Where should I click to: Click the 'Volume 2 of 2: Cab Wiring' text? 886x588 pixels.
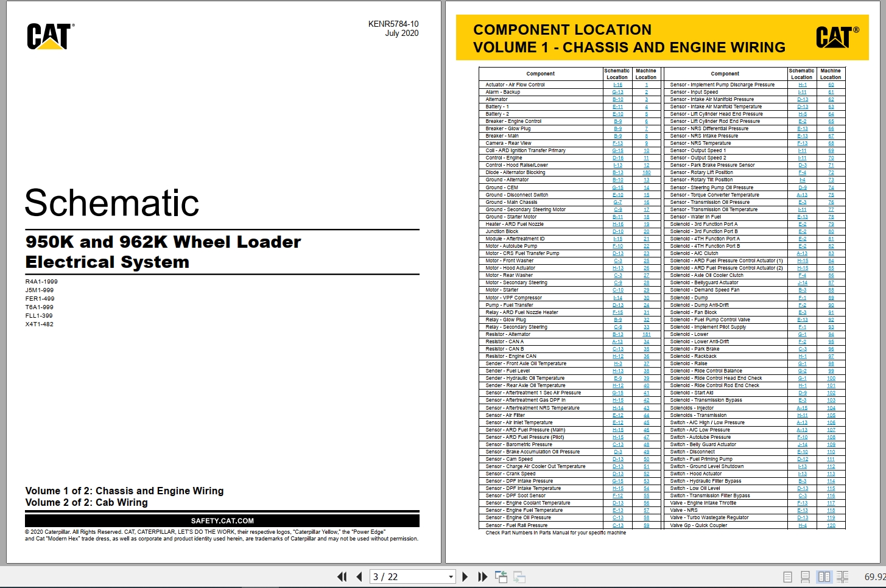coord(86,503)
